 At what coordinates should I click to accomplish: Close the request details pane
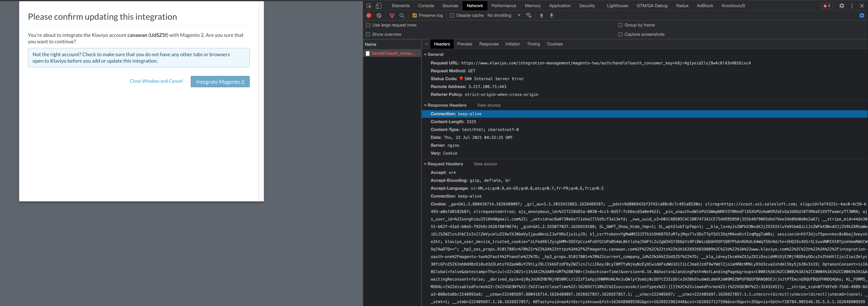426,44
